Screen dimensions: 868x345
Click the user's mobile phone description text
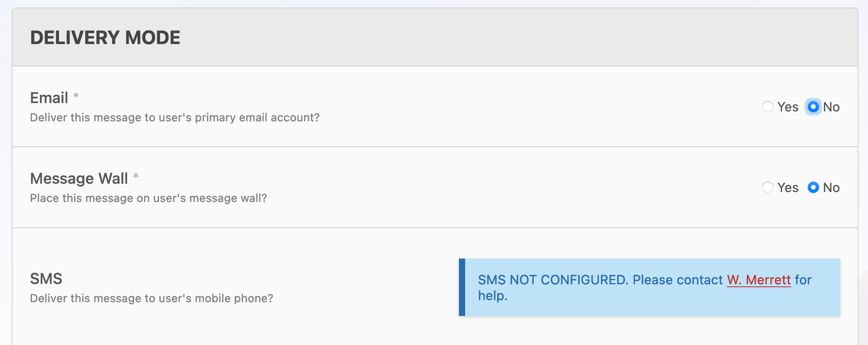coord(152,298)
